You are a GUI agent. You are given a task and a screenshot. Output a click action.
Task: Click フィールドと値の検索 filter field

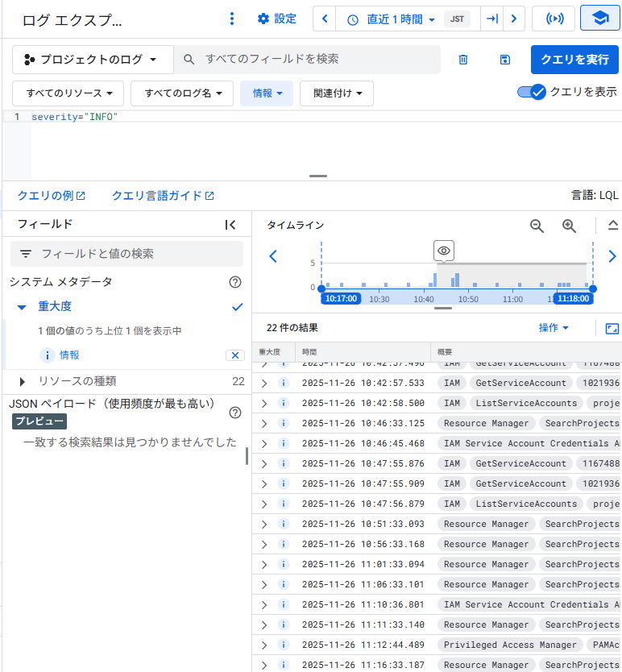pyautogui.click(x=126, y=254)
